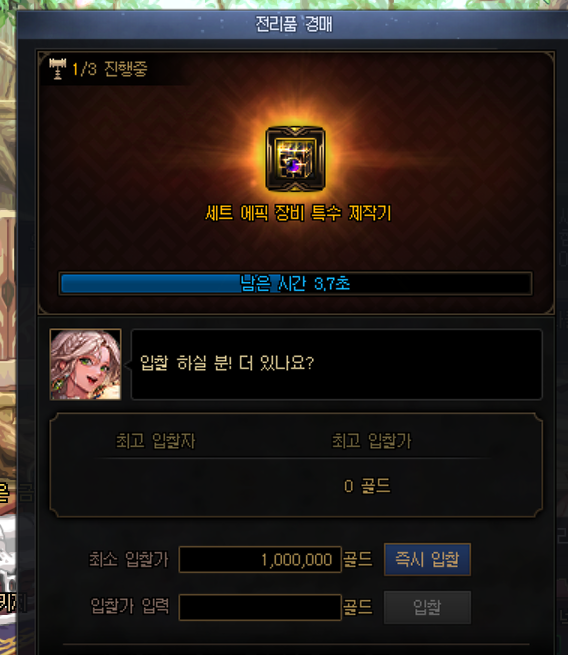This screenshot has width=568, height=655.
Task: Click the 골드 unit beside the bid input
Action: (358, 607)
